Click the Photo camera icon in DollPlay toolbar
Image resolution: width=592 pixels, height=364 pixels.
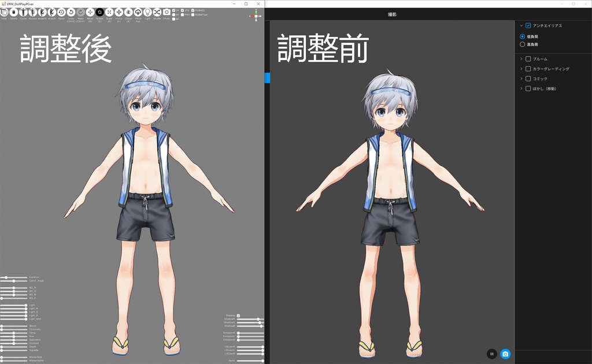coord(166,12)
